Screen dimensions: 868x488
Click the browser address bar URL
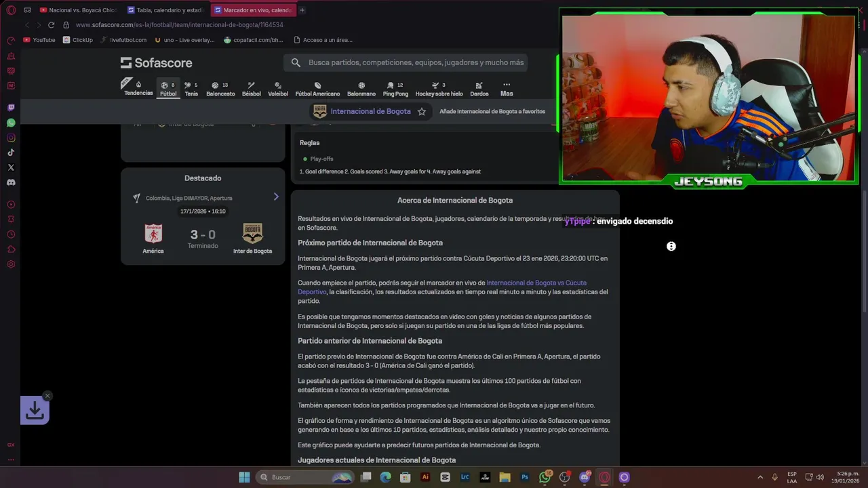click(x=180, y=25)
